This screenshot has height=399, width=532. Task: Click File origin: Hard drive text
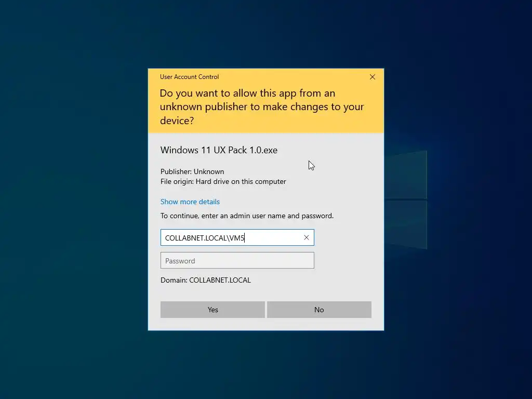point(223,181)
